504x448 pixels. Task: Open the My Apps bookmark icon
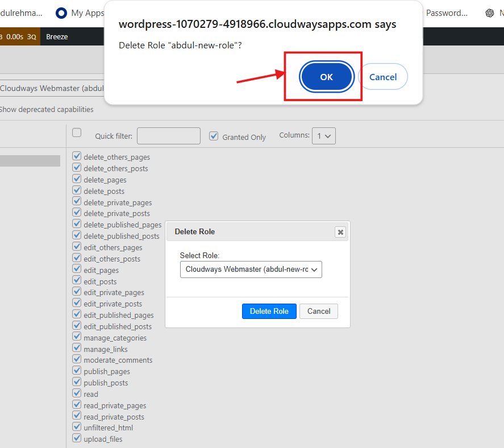point(62,13)
